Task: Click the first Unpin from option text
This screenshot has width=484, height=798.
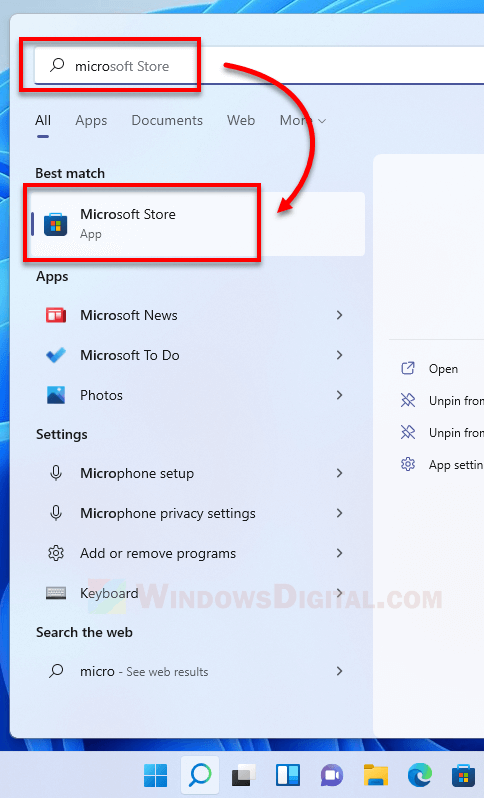Action: pos(456,401)
